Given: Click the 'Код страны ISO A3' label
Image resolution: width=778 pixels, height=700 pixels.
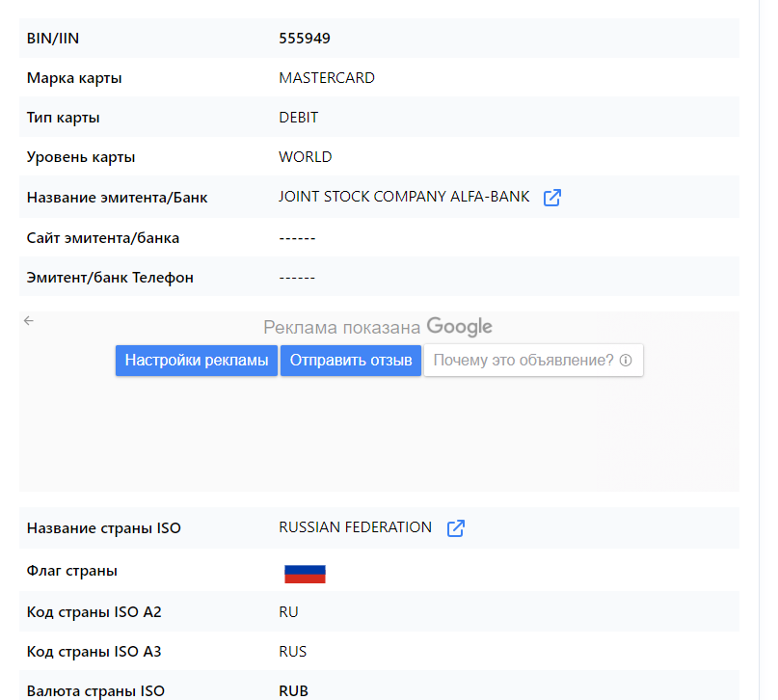Looking at the screenshot, I should coord(94,652).
